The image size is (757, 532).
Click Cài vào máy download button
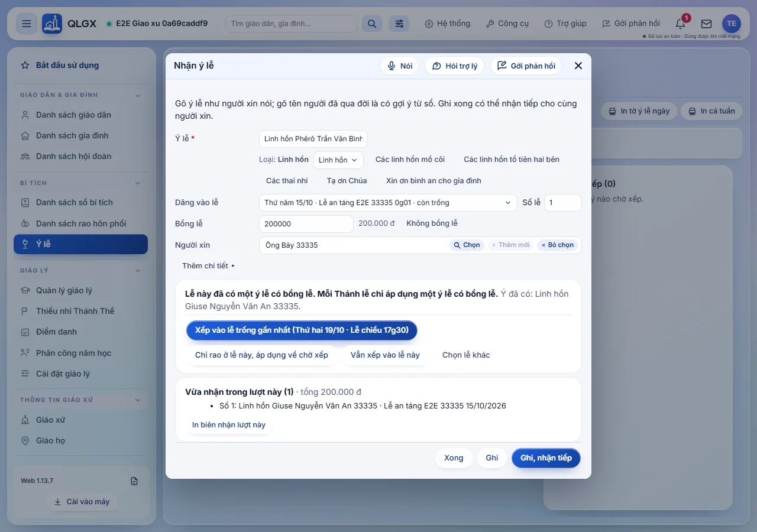[x=82, y=501]
